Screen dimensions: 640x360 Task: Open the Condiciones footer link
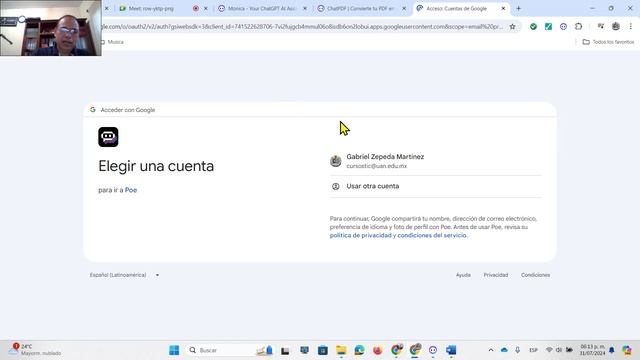(x=535, y=275)
